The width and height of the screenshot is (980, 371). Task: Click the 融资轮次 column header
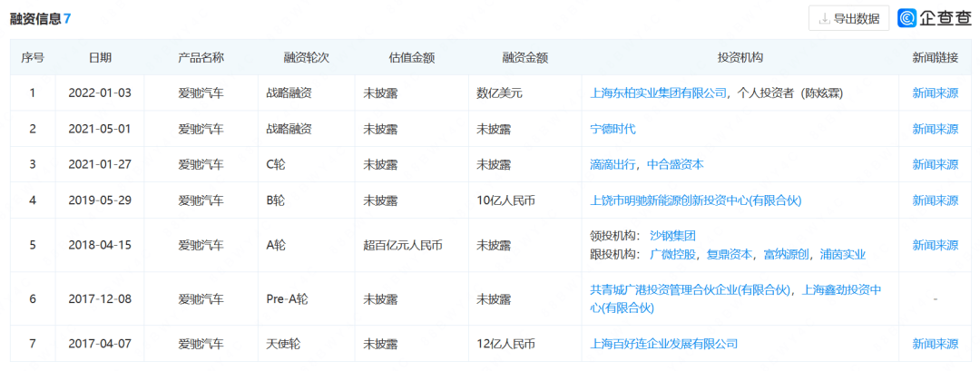click(307, 57)
